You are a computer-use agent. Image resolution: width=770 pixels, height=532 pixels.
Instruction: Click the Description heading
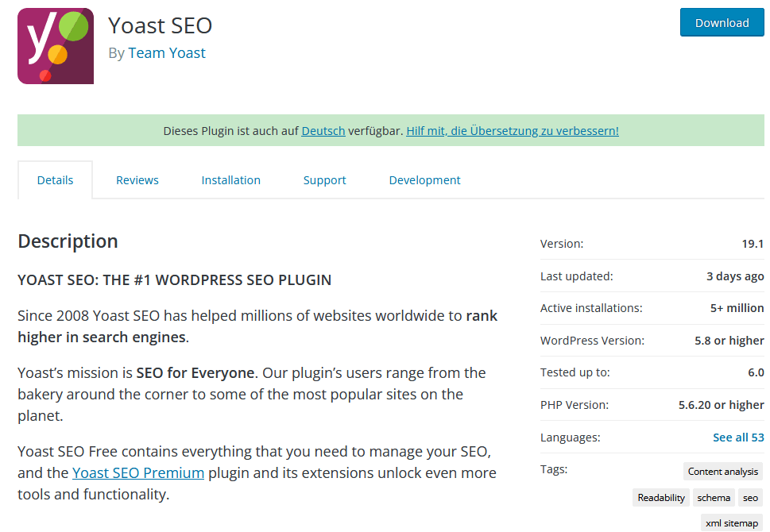click(x=68, y=241)
